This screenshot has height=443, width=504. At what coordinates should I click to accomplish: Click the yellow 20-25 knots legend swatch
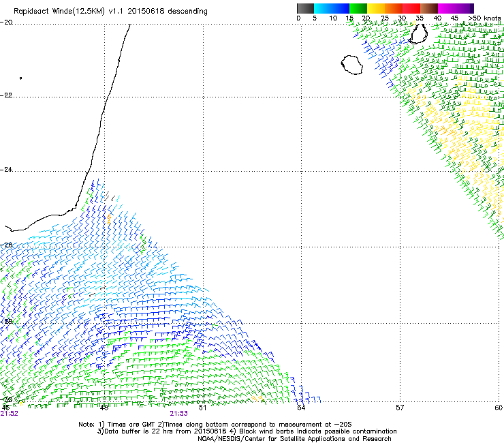pyautogui.click(x=376, y=8)
